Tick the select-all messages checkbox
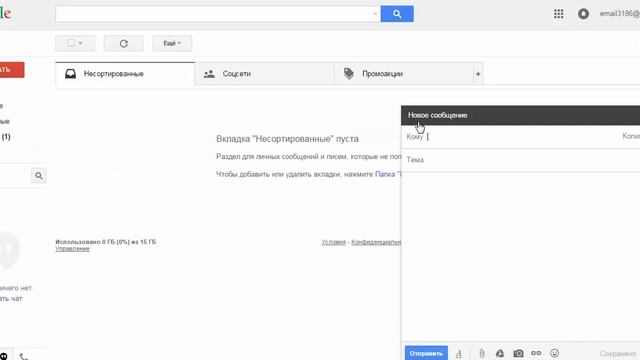This screenshot has width=640, height=360. (71, 43)
